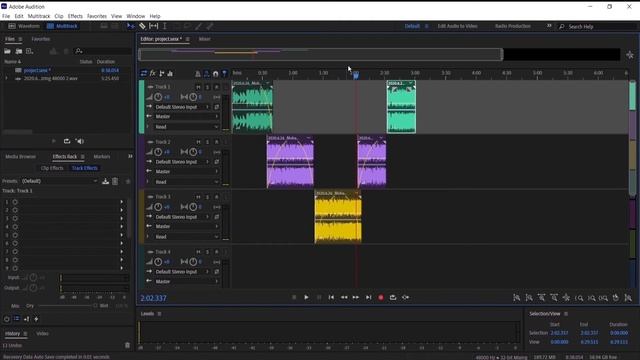This screenshot has width=640, height=360.
Task: Open effects slot 1 arrow menu
Action: tap(121, 202)
